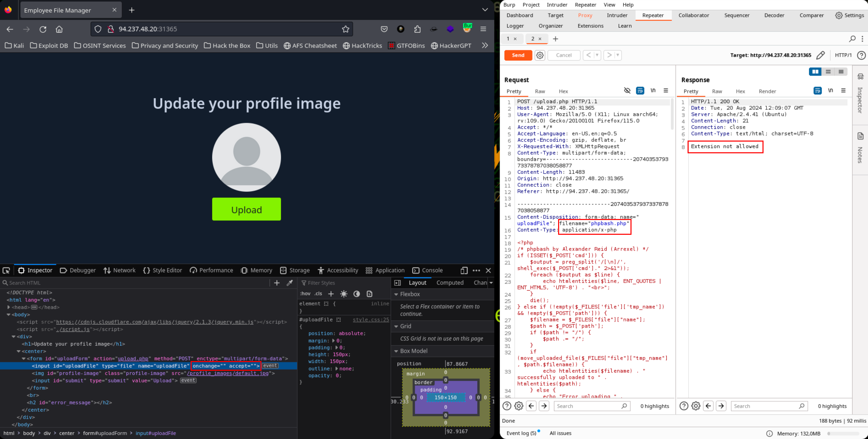The image size is (868, 439).
Task: Toggle hiding non-printable characters in Request
Action: point(627,90)
